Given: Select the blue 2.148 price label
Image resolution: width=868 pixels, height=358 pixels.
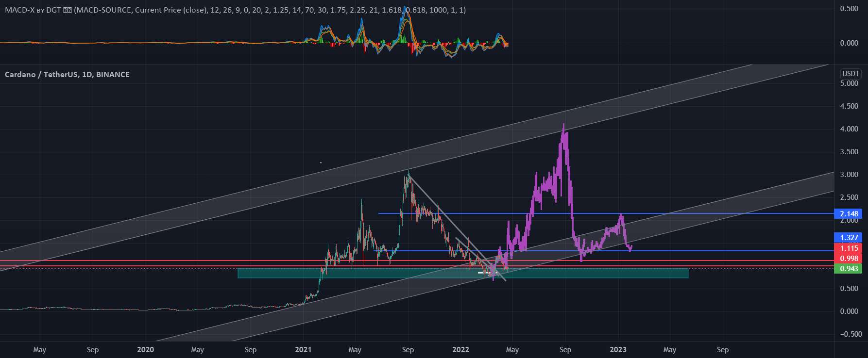Looking at the screenshot, I should [849, 213].
